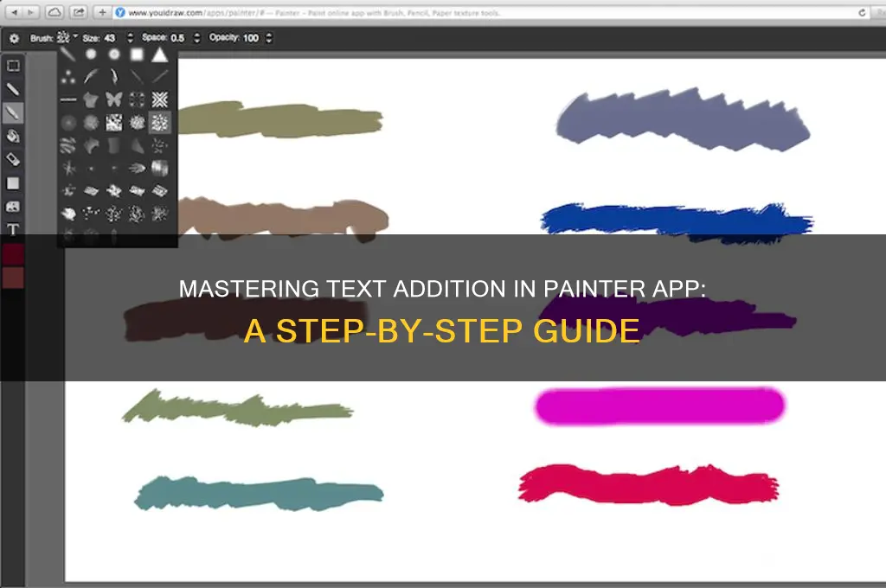The width and height of the screenshot is (886, 588).
Task: Select the eraser tool
Action: (x=13, y=160)
